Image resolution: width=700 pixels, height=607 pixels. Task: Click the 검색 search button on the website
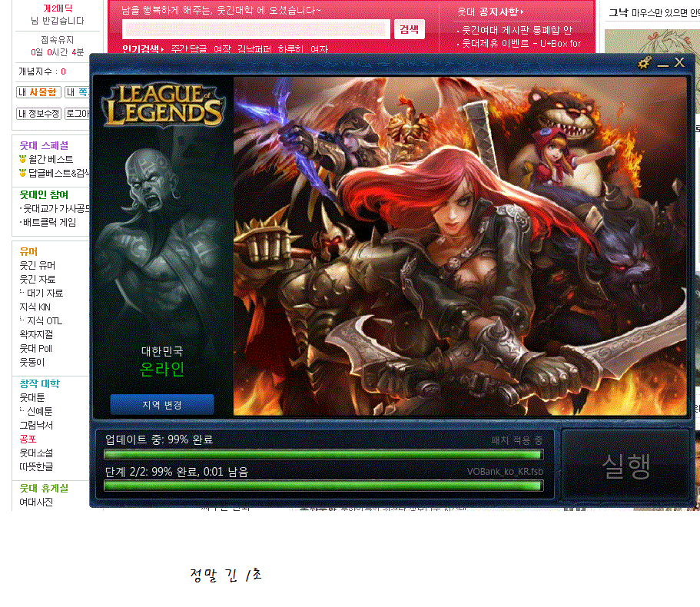[409, 29]
